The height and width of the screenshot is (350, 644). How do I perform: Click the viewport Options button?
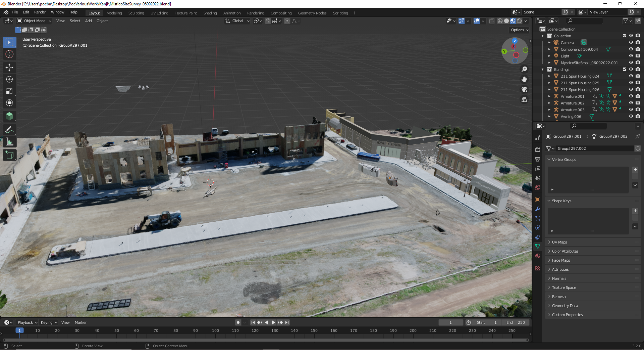pyautogui.click(x=519, y=30)
